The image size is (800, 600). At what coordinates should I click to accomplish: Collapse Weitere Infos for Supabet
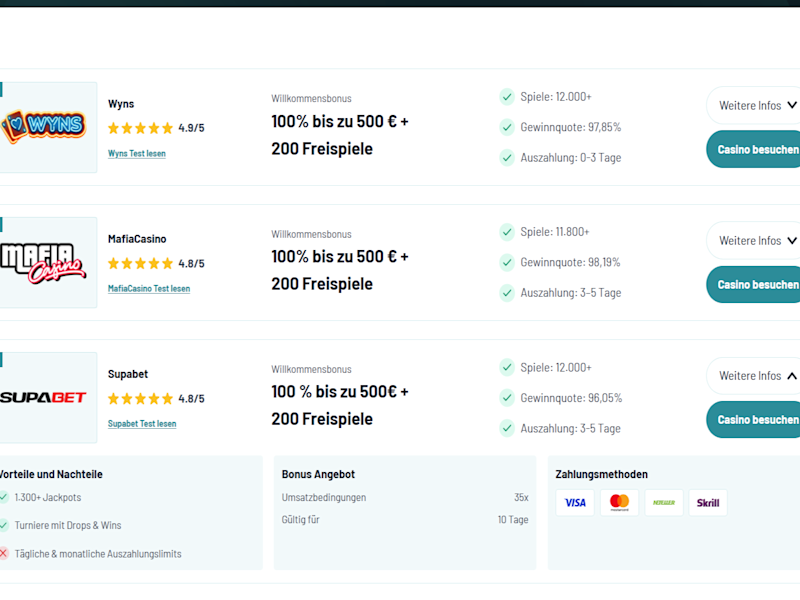[754, 376]
